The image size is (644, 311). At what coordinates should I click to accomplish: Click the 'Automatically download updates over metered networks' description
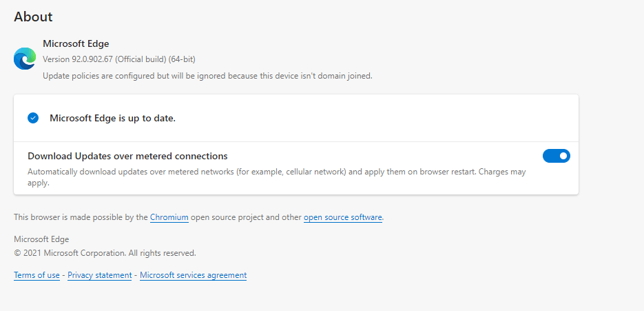276,177
